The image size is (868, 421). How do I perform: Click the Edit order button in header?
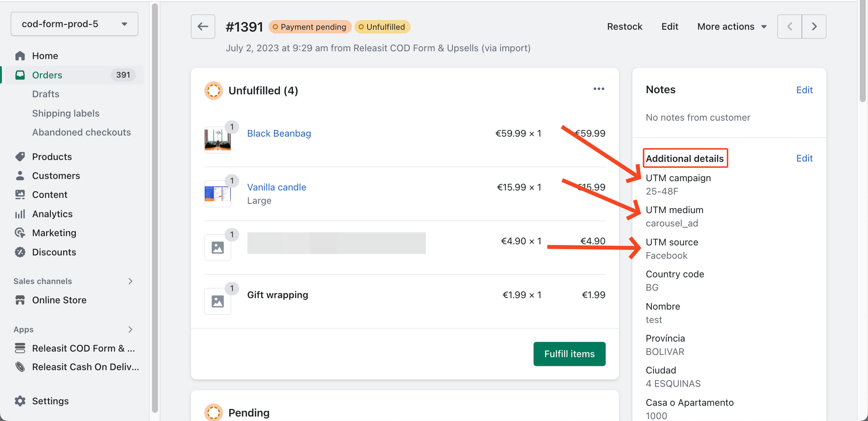(x=670, y=26)
